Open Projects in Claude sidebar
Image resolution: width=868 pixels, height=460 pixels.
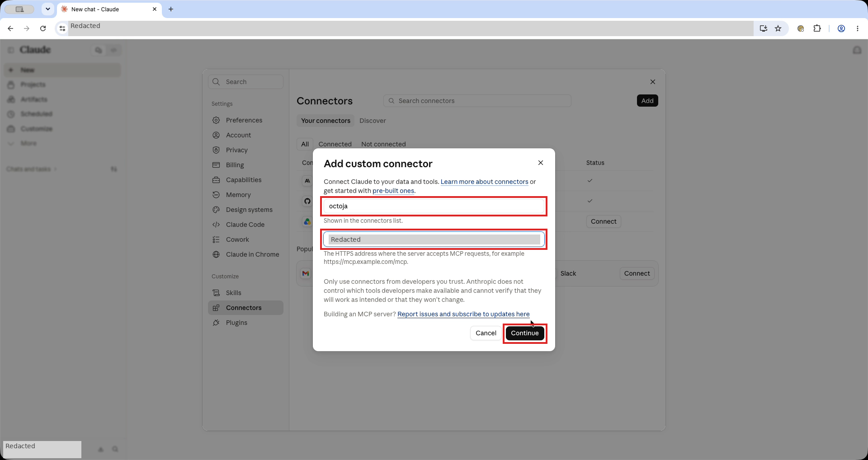click(x=62, y=84)
